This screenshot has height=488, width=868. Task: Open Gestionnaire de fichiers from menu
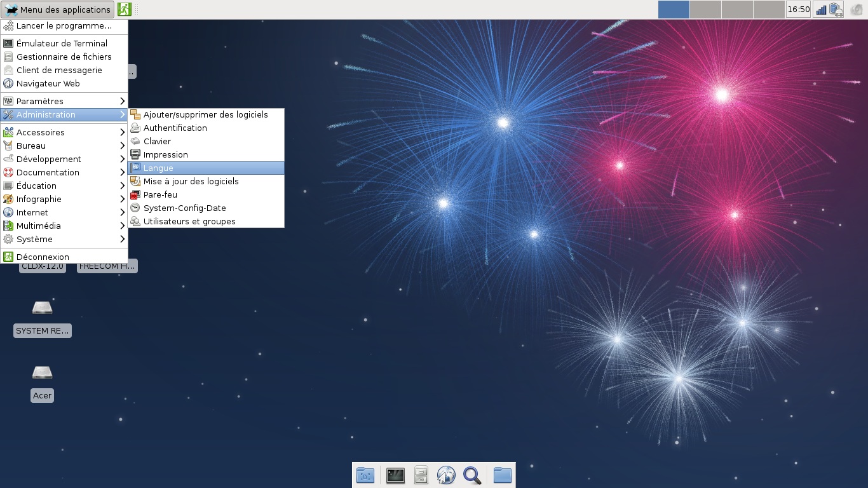coord(64,57)
